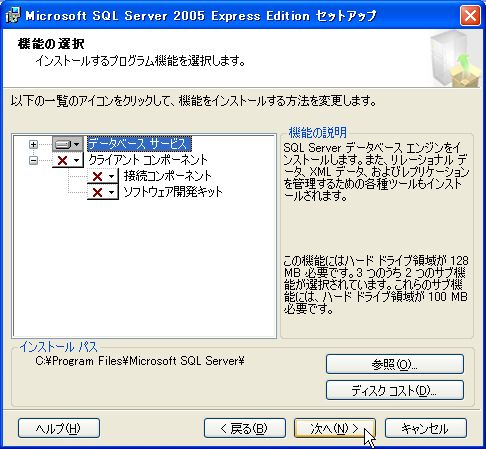Select the データベース サービス tree item
Viewport: 486px width, 449px height.
[139, 144]
